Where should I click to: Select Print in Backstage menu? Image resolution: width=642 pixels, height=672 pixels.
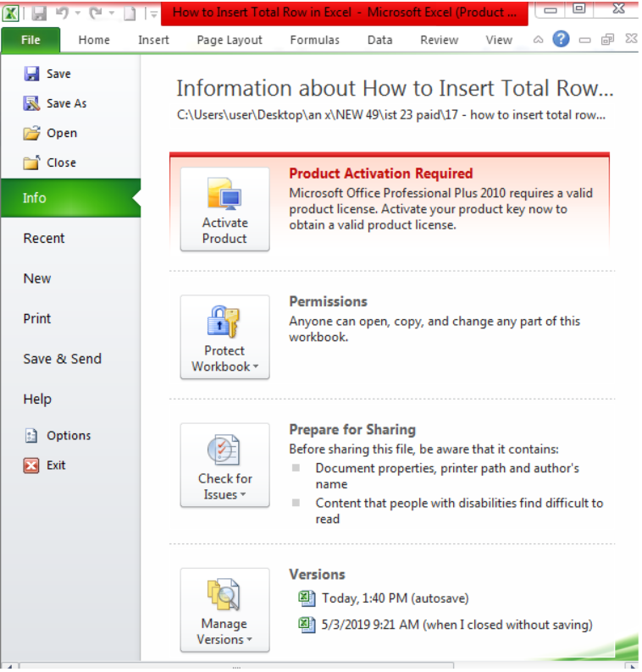[37, 319]
